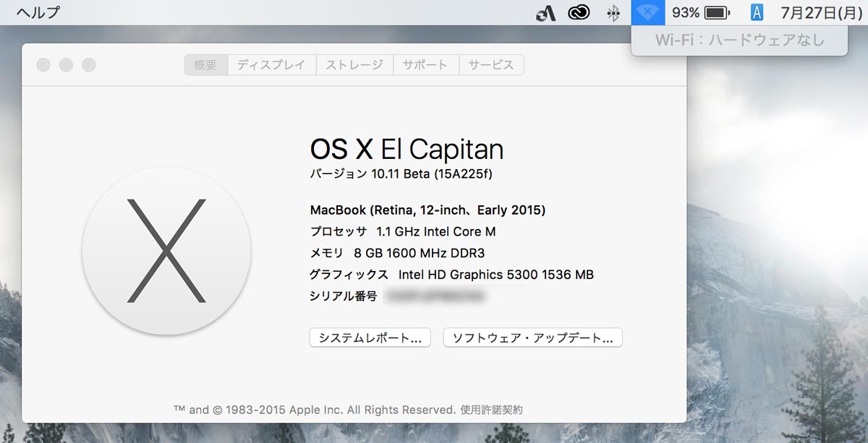Viewport: 868px width, 443px height.
Task: Close the About This Mac window
Action: (x=43, y=65)
